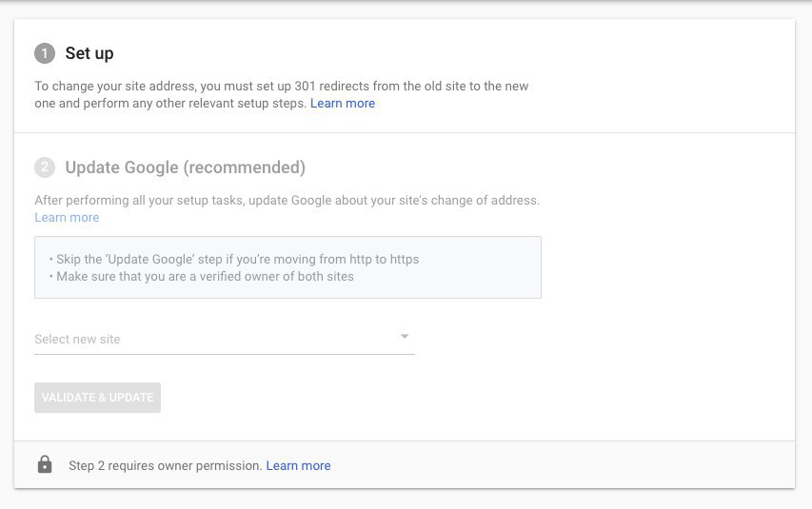Screen dimensions: 812x509
Task: Click the step 1 number circle icon
Action: coord(45,53)
